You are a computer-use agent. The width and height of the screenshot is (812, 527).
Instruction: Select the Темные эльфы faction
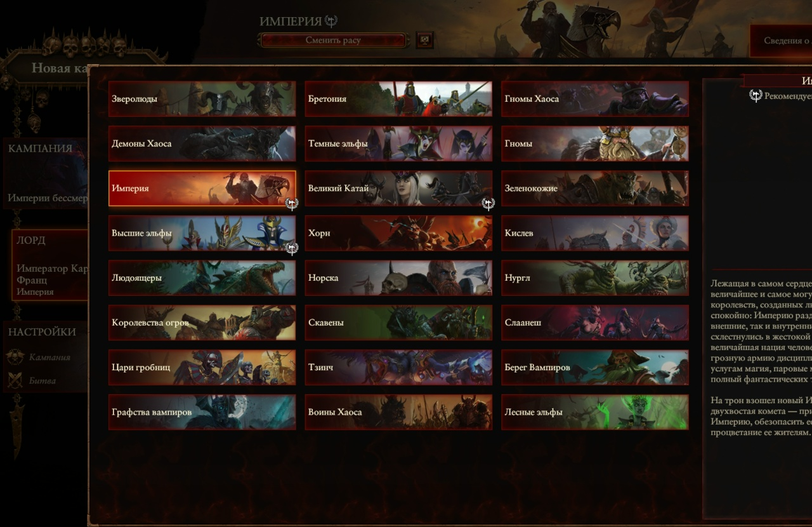[x=399, y=143]
